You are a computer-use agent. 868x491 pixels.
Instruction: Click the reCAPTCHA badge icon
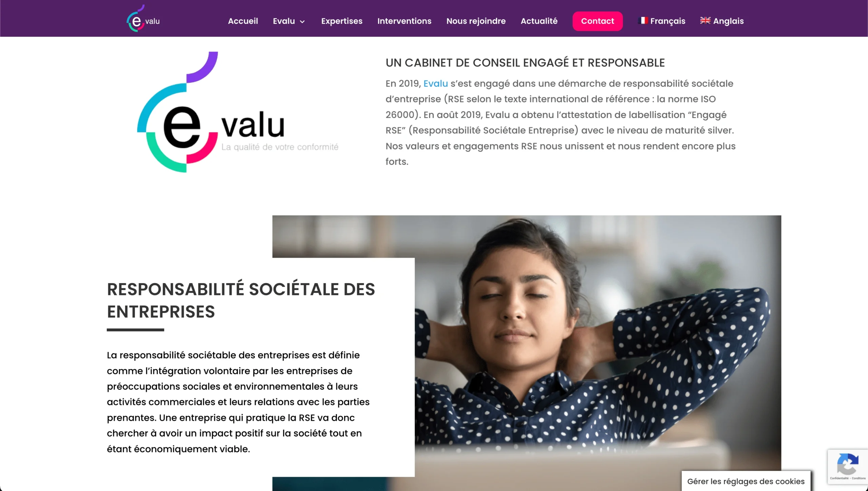click(848, 463)
